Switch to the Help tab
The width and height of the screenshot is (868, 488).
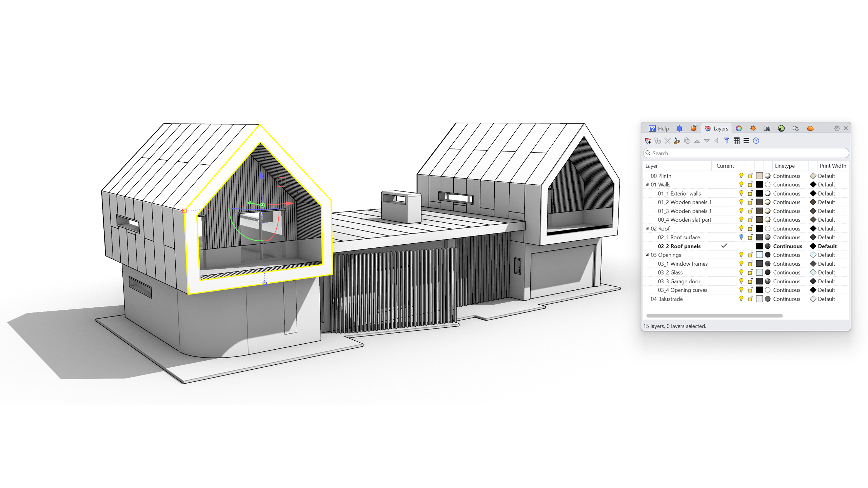659,128
